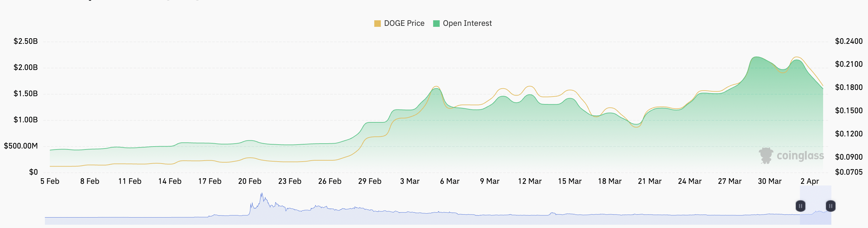Click the 30 Mar date label
The image size is (868, 228).
pos(770,181)
